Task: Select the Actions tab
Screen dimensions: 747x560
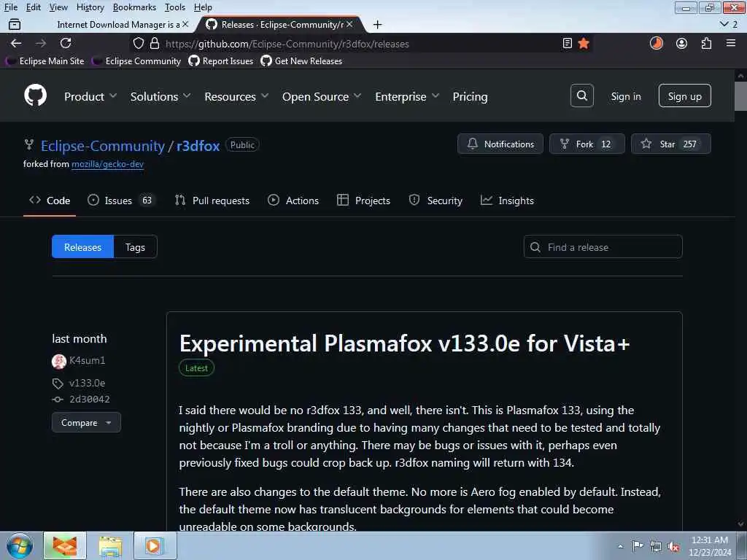Action: (293, 201)
